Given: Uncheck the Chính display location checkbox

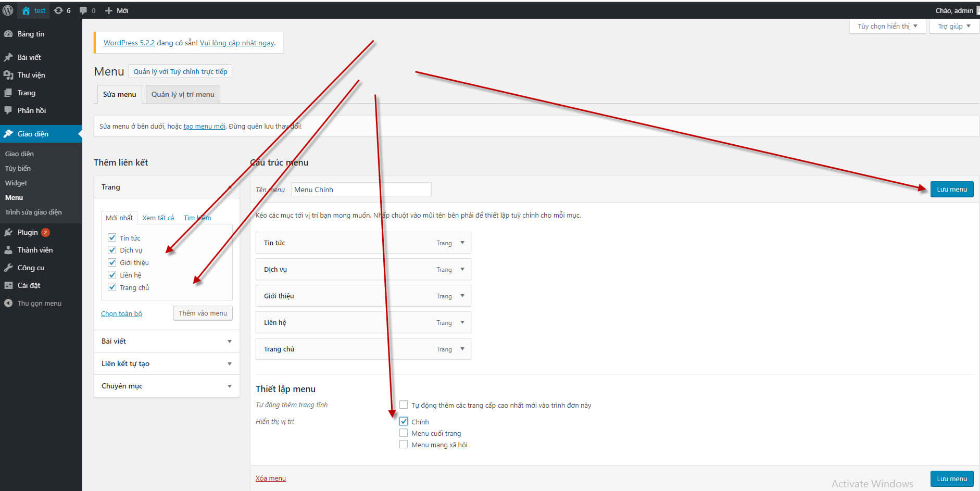Looking at the screenshot, I should pyautogui.click(x=404, y=421).
